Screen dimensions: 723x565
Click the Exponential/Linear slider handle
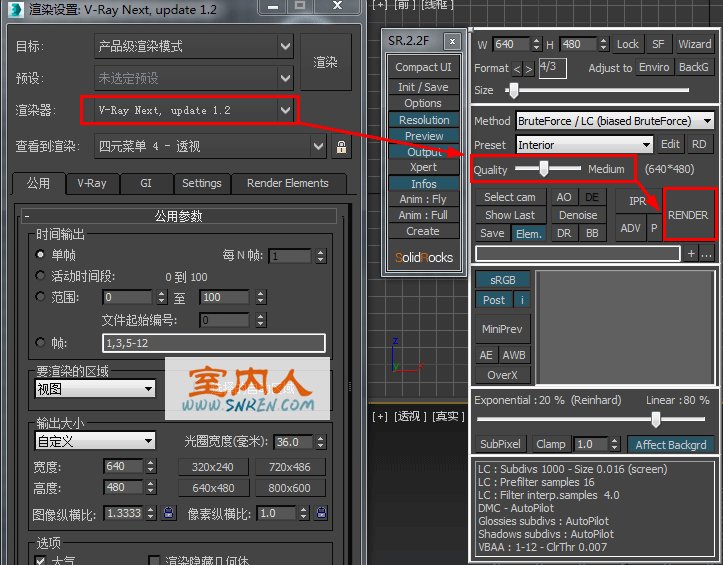tap(656, 419)
